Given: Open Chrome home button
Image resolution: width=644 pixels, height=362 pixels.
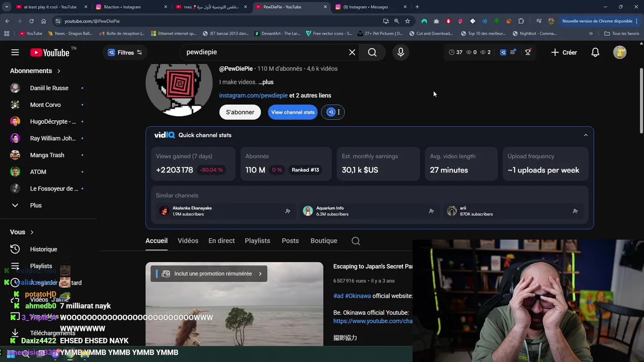Looking at the screenshot, I should click(x=43, y=21).
